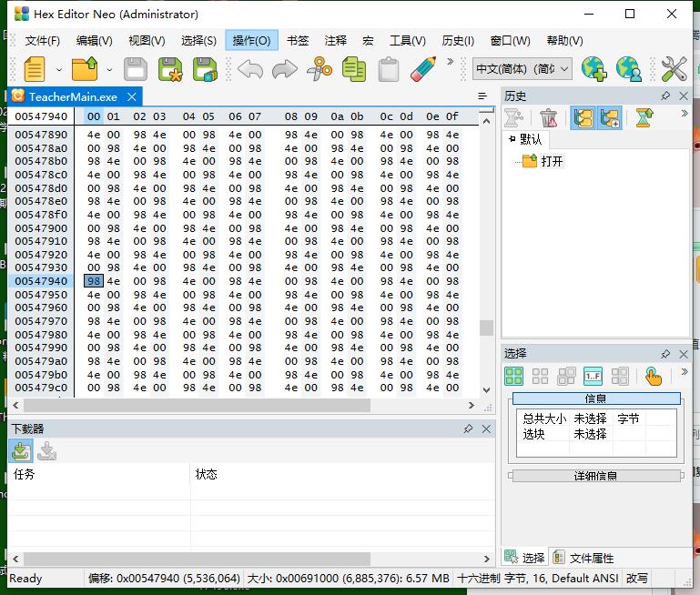
Task: Toggle the 1..F range selection button
Action: point(593,376)
